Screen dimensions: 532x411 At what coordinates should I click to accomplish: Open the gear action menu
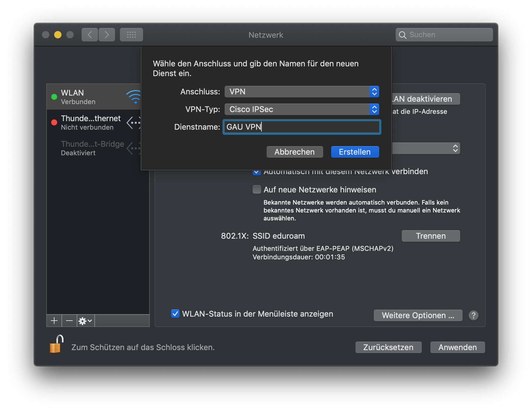point(86,321)
